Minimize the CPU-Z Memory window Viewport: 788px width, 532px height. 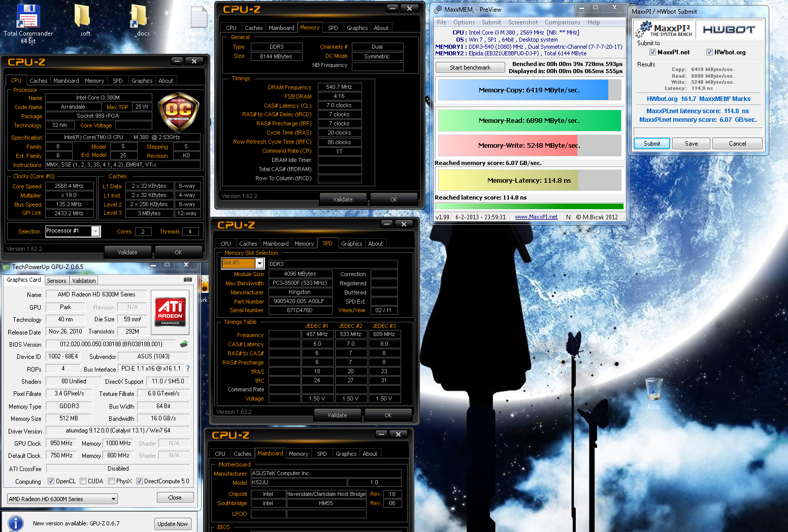click(x=392, y=8)
